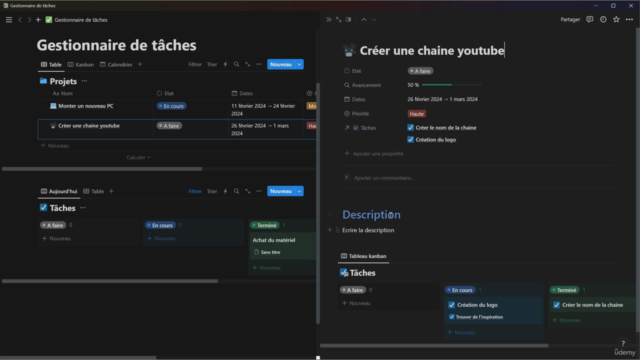Switch to the Calendrier view tab
This screenshot has height=360, width=640.
116,64
